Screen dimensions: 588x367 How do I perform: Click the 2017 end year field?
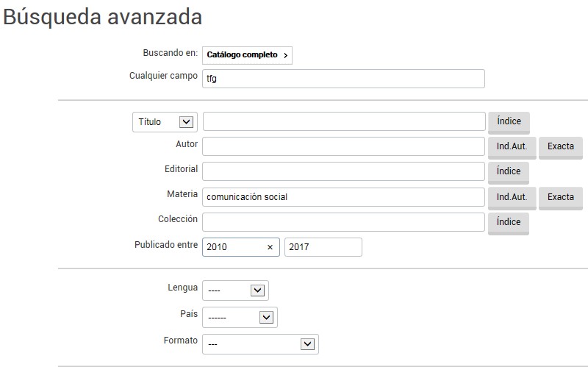point(323,247)
